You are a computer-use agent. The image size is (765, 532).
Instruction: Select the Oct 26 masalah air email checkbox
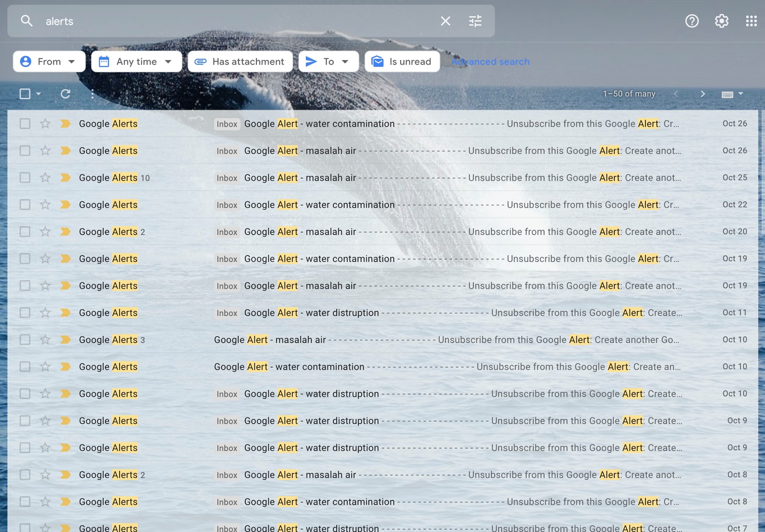coord(25,151)
